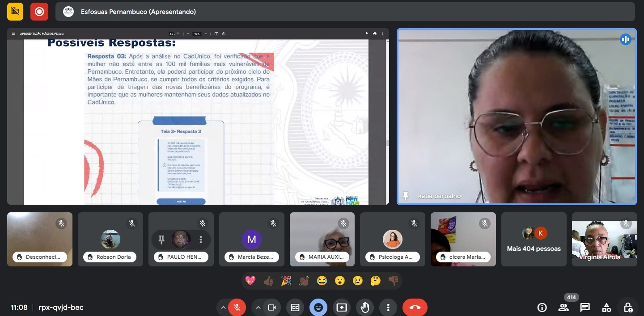Open the chat panel
644x316 pixels.
point(585,308)
